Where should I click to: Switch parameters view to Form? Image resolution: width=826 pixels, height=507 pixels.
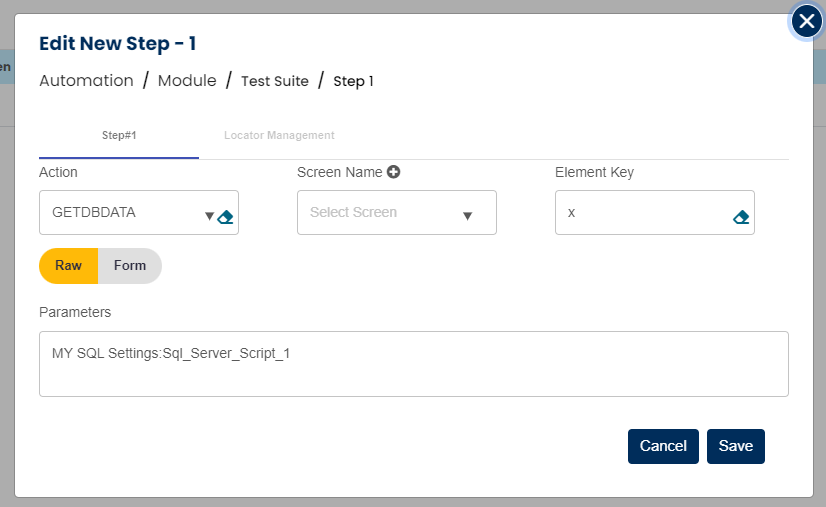[x=130, y=266]
